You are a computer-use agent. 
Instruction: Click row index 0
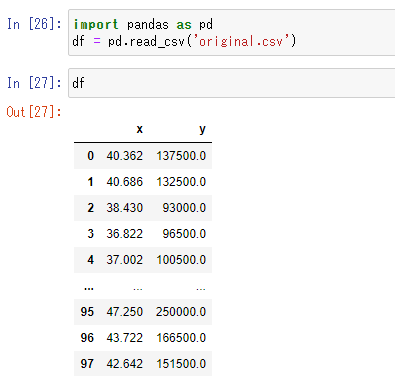(91, 156)
